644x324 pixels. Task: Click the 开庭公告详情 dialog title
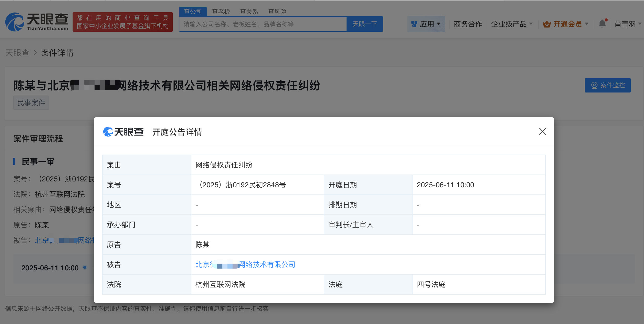tap(177, 132)
